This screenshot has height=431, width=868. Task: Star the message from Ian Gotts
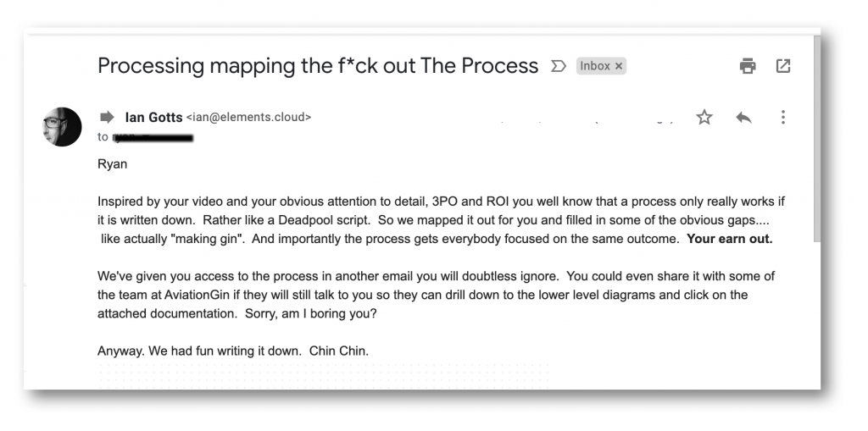[x=703, y=117]
